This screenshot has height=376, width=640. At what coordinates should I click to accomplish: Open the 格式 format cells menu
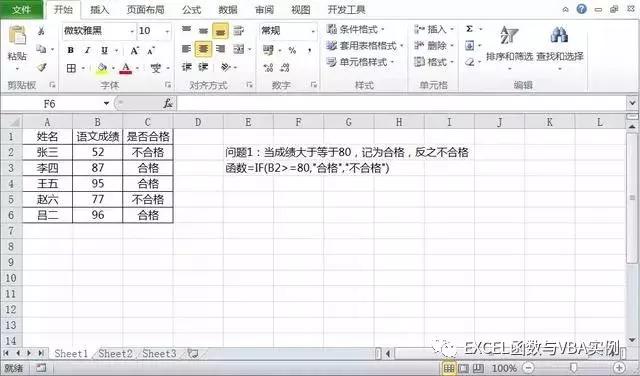point(434,62)
